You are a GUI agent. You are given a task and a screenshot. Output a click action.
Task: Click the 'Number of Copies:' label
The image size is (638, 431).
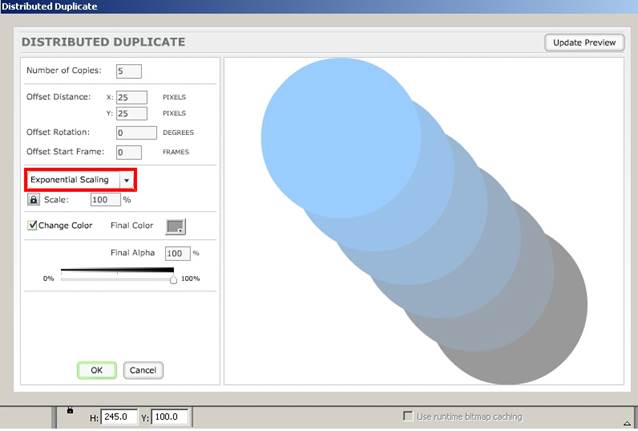64,70
